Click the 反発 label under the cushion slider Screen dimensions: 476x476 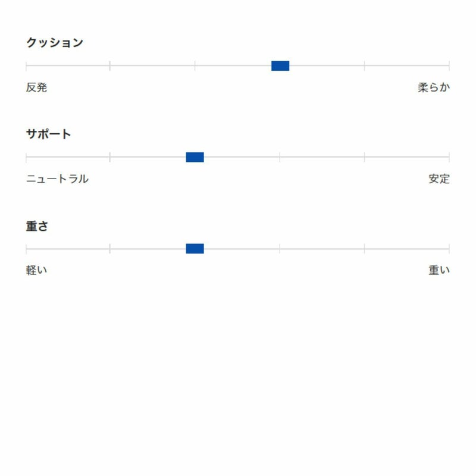36,87
